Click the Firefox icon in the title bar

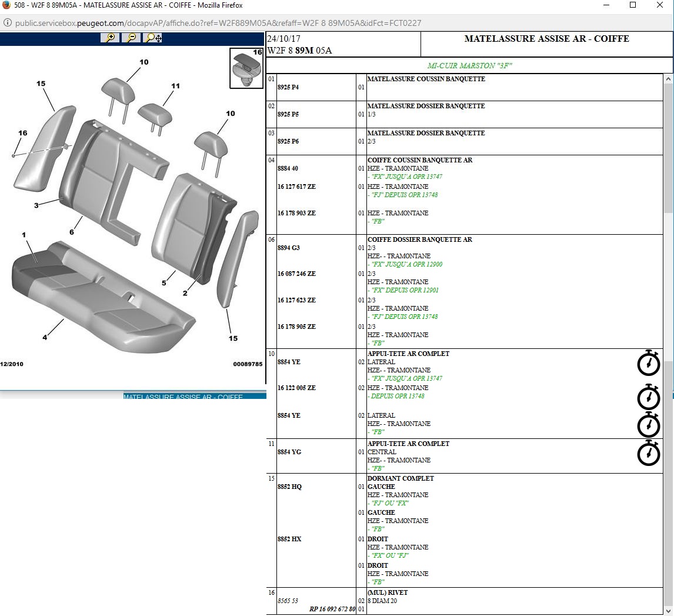coord(6,5)
